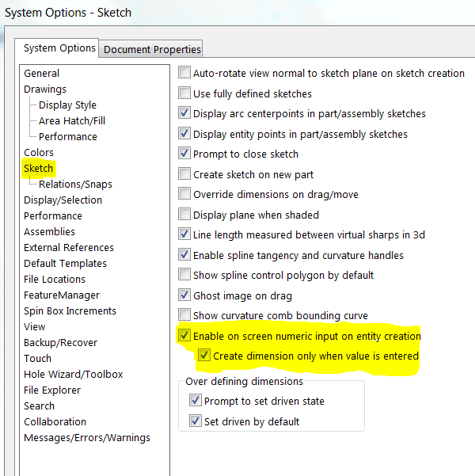
Task: Select Drawings in the options tree
Action: point(45,89)
